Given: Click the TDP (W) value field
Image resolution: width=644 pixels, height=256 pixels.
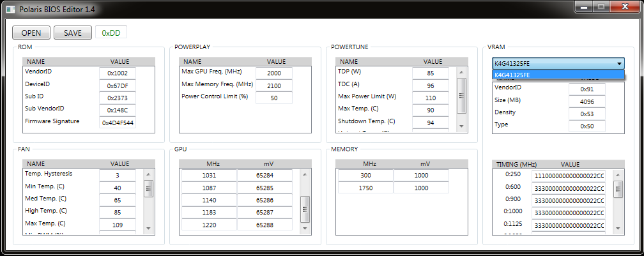Looking at the screenshot, I should (x=431, y=73).
